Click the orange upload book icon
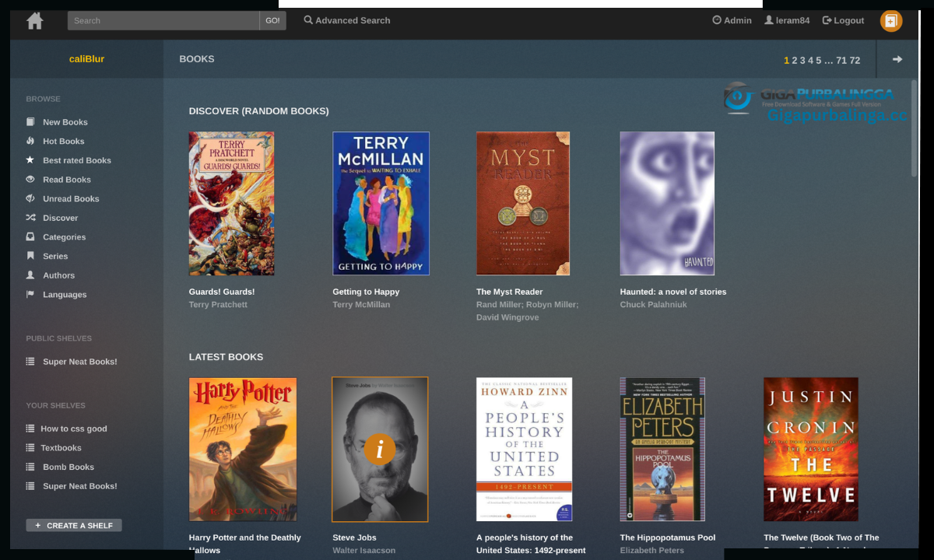Viewport: 934px width, 560px height. coord(891,21)
